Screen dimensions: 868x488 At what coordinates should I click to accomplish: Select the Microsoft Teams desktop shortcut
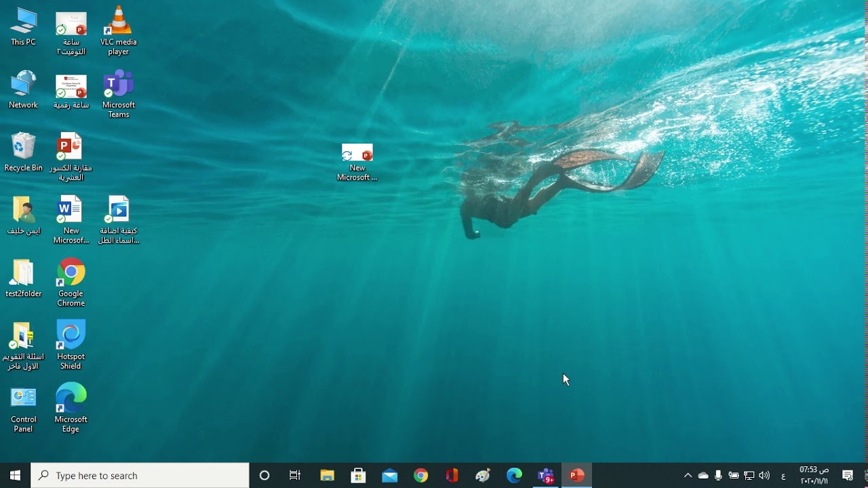[119, 94]
